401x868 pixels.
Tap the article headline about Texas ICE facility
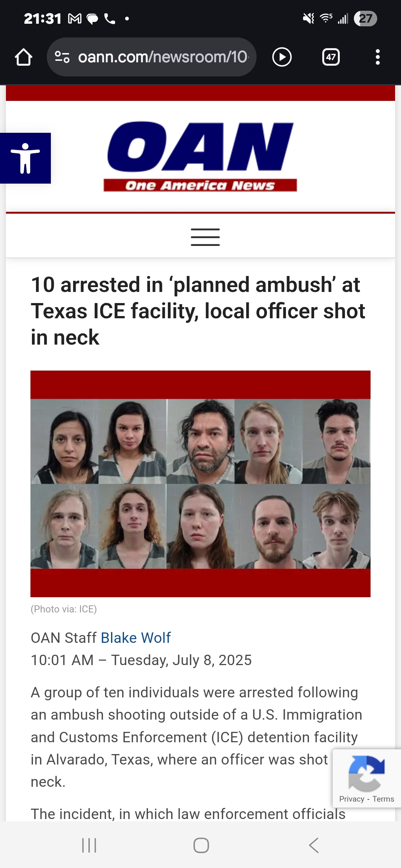pos(198,311)
